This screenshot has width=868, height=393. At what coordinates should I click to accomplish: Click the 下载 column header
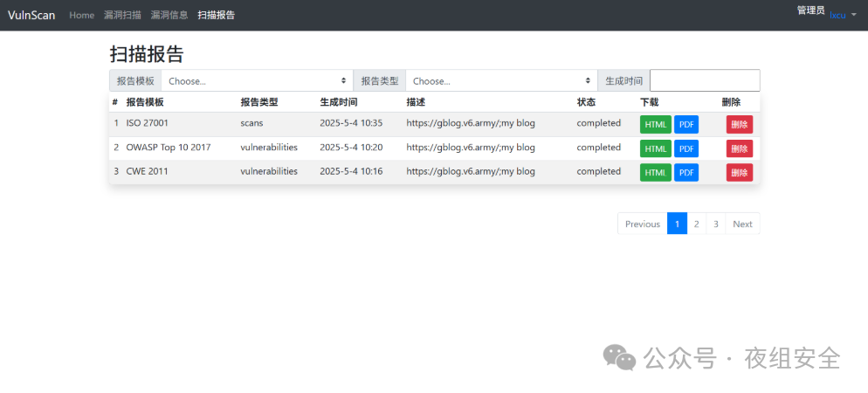click(650, 102)
